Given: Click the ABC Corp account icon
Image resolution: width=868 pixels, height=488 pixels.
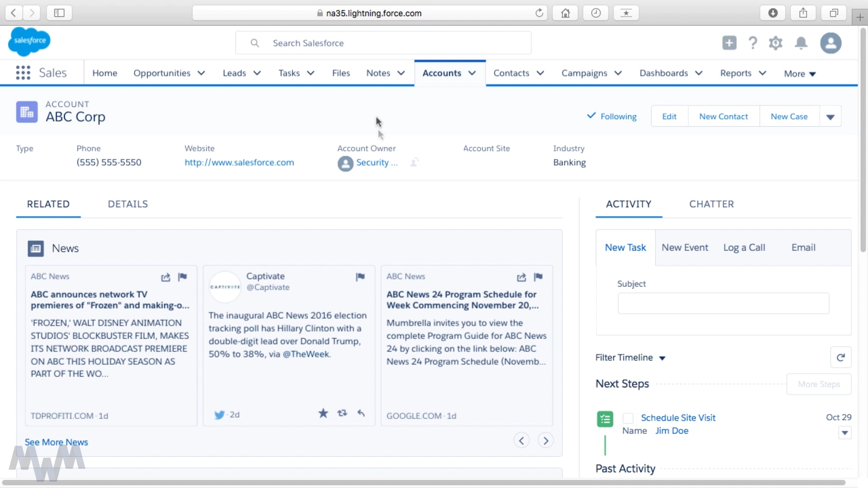Looking at the screenshot, I should tap(27, 112).
